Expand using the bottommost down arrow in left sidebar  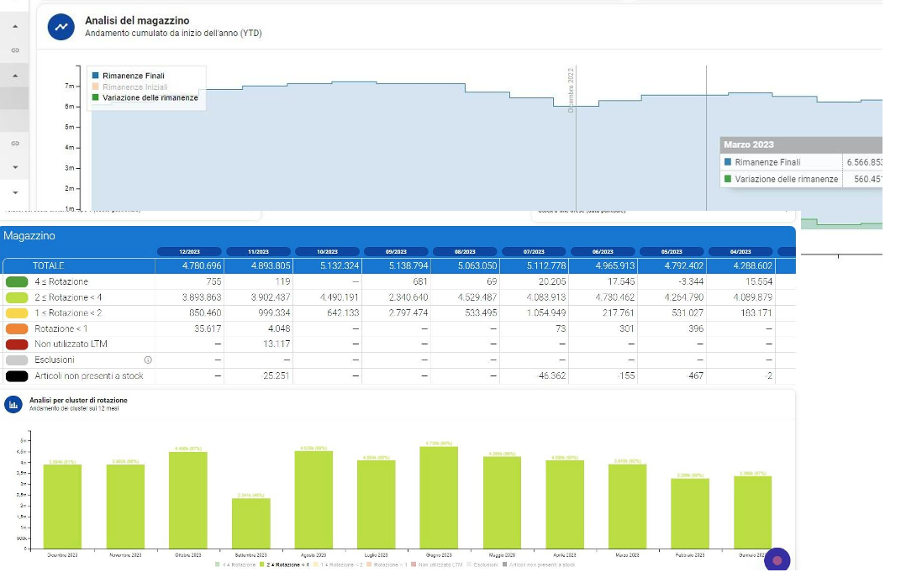(15, 192)
